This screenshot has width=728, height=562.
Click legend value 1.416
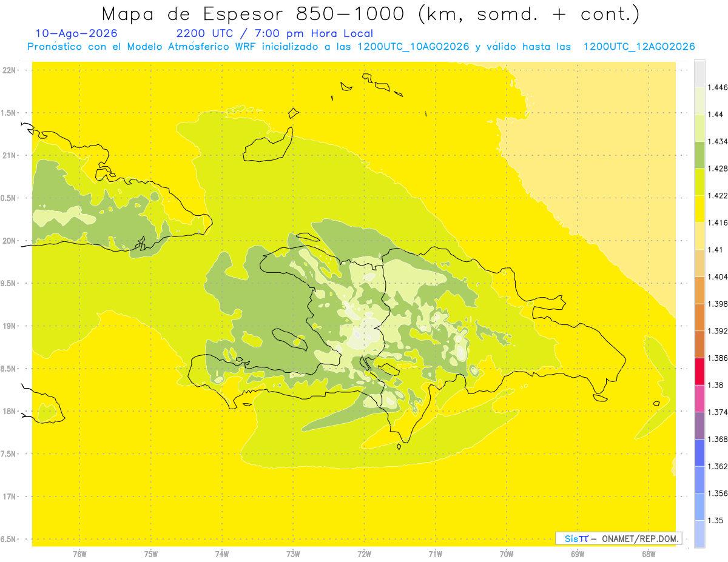pyautogui.click(x=717, y=222)
